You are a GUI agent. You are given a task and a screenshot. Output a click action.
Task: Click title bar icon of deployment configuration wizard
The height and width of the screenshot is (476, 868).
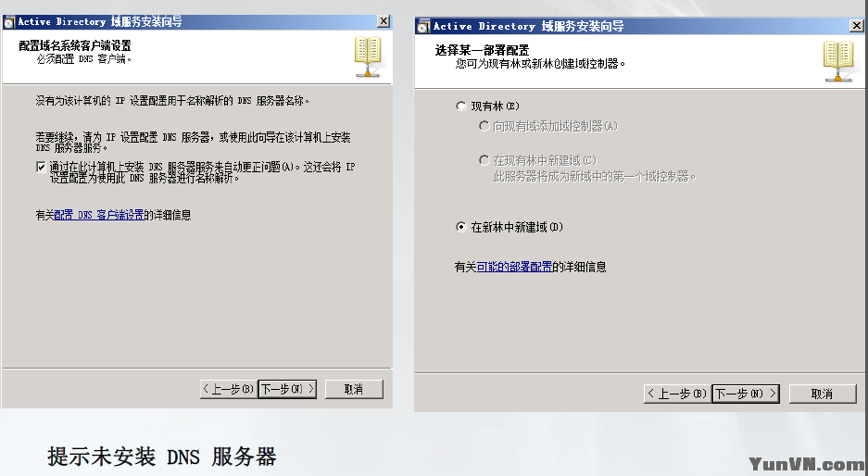[423, 26]
